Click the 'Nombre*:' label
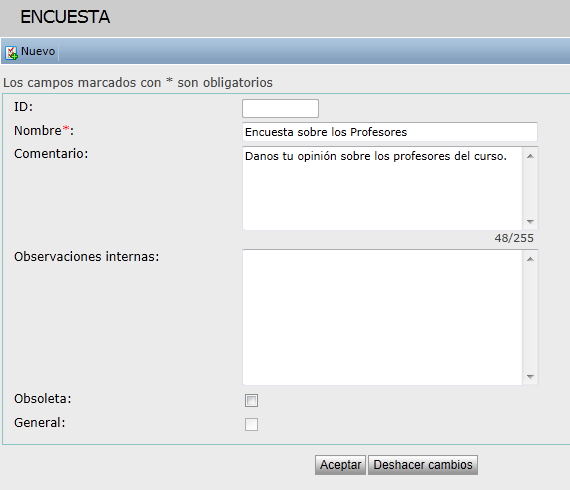570x490 pixels. tap(44, 130)
